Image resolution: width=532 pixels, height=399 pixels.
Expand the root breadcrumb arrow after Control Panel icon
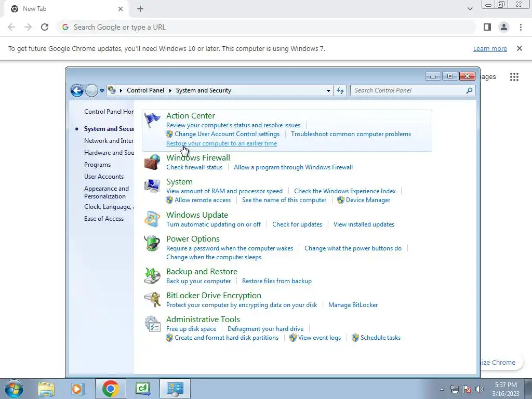[121, 90]
